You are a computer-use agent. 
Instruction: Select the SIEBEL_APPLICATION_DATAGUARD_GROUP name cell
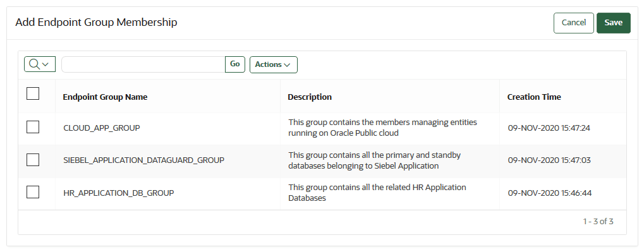[143, 160]
